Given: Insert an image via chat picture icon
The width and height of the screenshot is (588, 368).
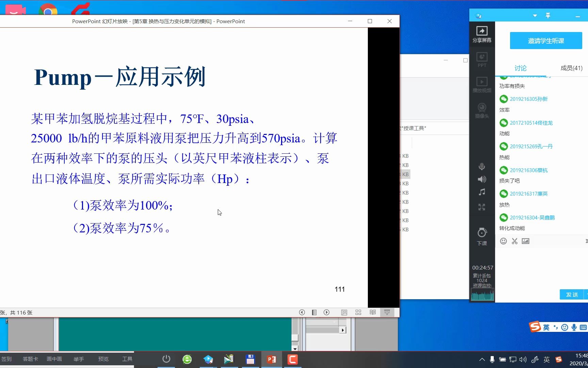Looking at the screenshot, I should [526, 241].
